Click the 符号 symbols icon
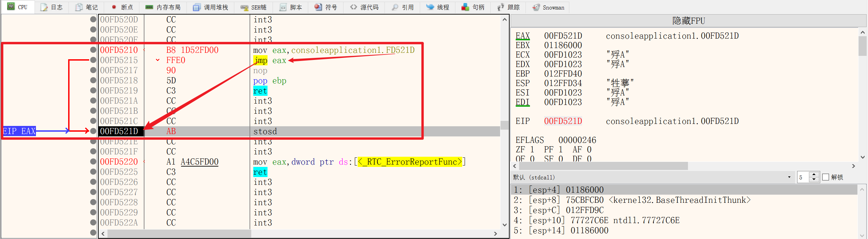The height and width of the screenshot is (239, 868). pyautogui.click(x=318, y=7)
